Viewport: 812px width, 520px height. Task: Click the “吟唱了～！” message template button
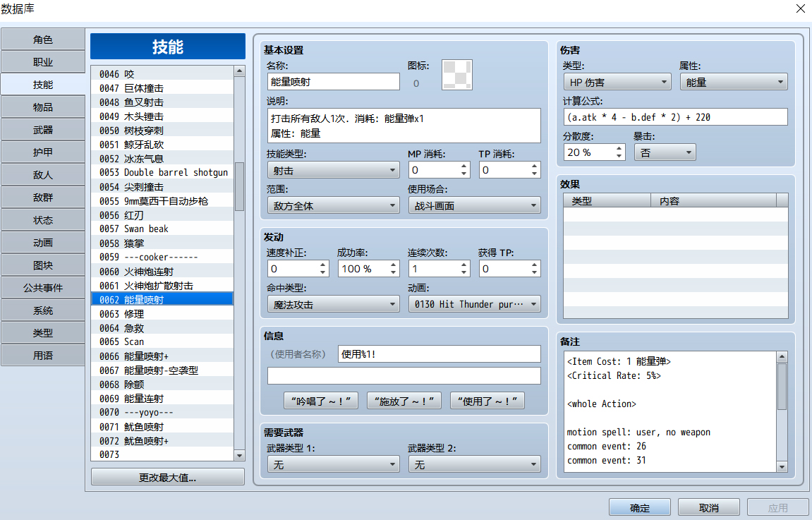pyautogui.click(x=320, y=401)
